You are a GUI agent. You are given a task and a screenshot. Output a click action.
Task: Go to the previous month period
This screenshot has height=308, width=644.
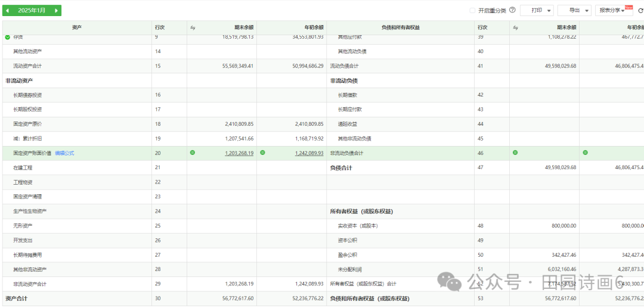click(x=8, y=11)
